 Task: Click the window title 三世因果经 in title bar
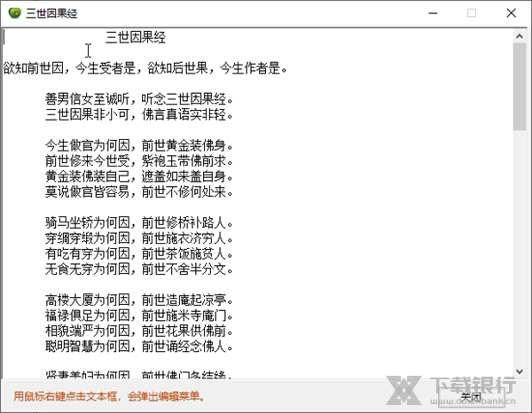point(52,13)
